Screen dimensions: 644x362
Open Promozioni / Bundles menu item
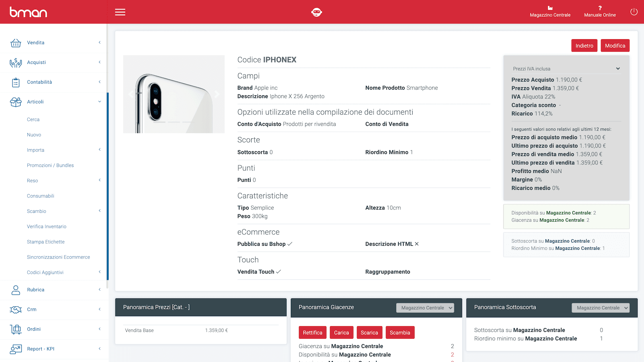[50, 165]
